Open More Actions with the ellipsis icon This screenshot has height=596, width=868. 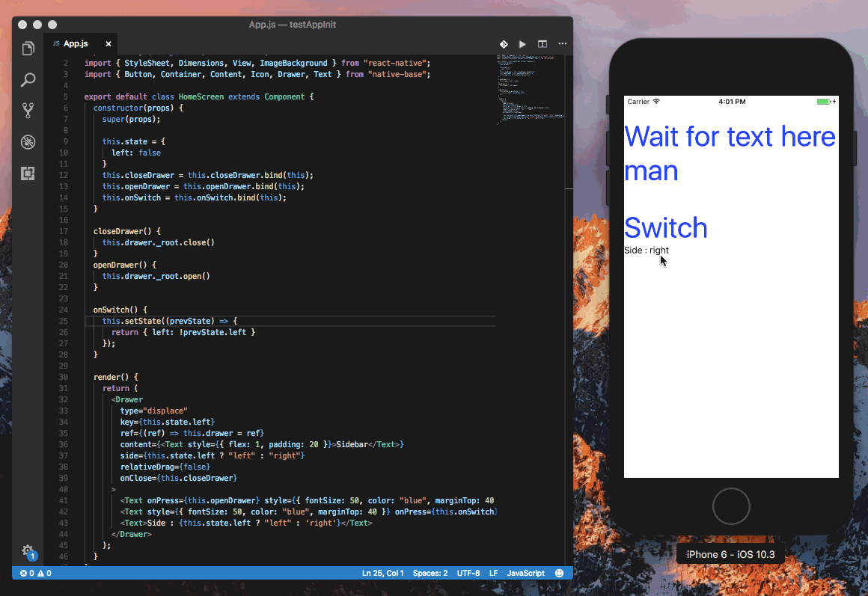[x=562, y=44]
